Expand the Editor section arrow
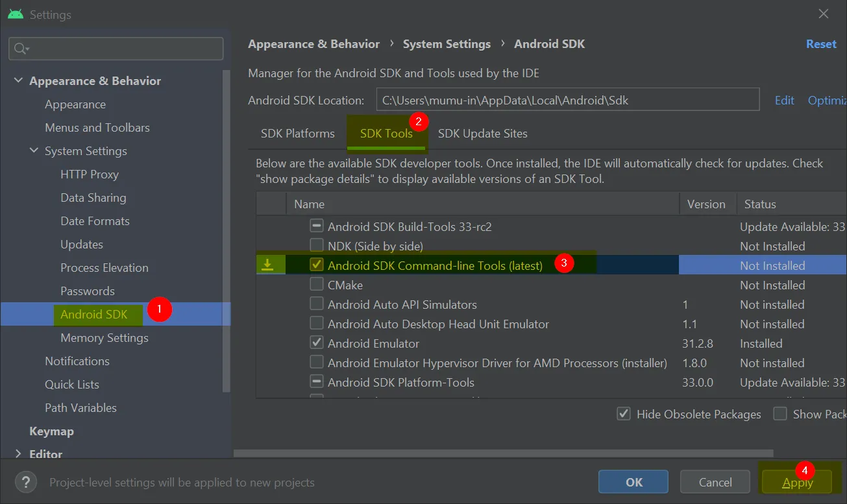 (x=18, y=454)
